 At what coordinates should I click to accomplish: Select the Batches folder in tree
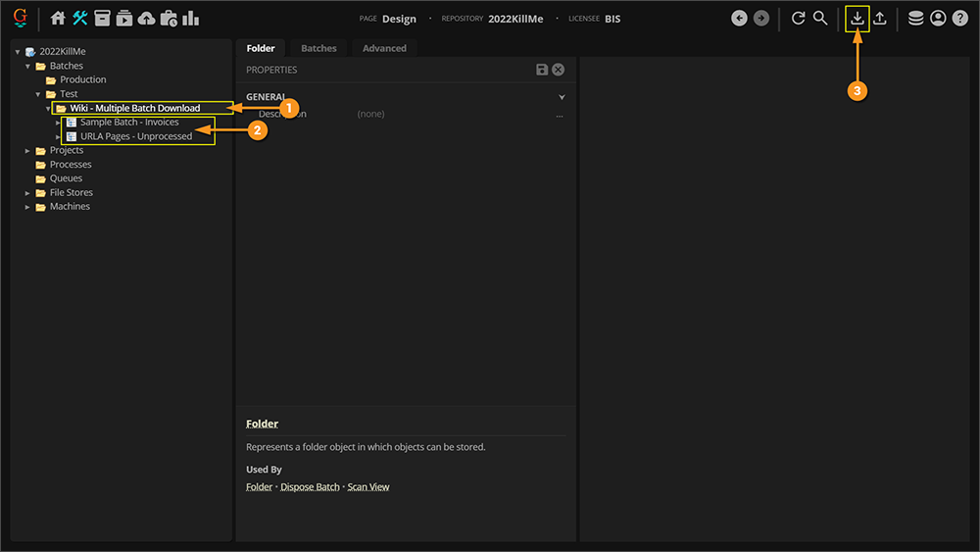click(x=67, y=66)
